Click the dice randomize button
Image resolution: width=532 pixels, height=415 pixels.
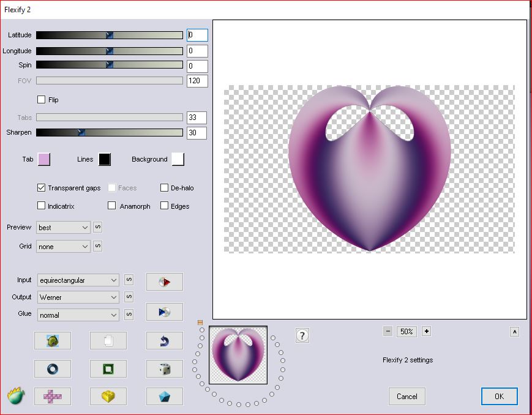165,369
